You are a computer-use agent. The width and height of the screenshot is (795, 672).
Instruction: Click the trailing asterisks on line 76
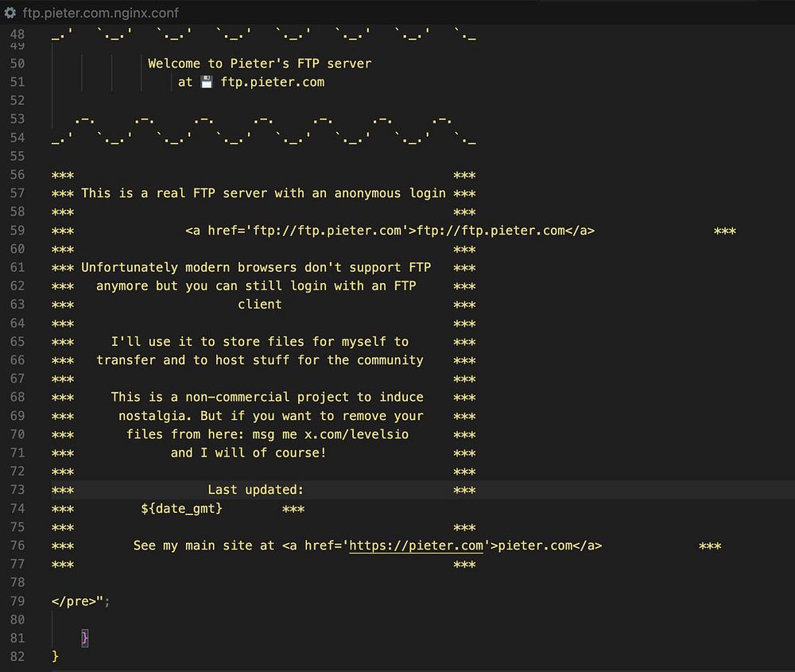point(710,546)
